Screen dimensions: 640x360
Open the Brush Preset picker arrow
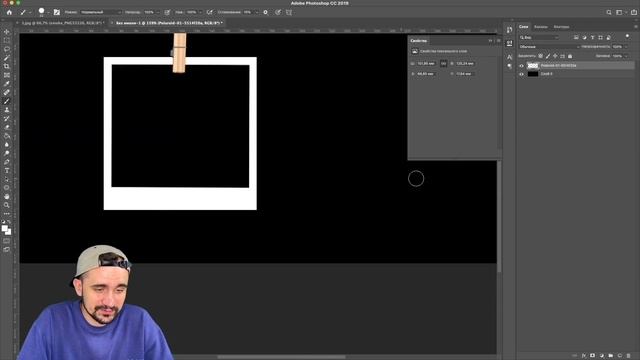pos(48,13)
